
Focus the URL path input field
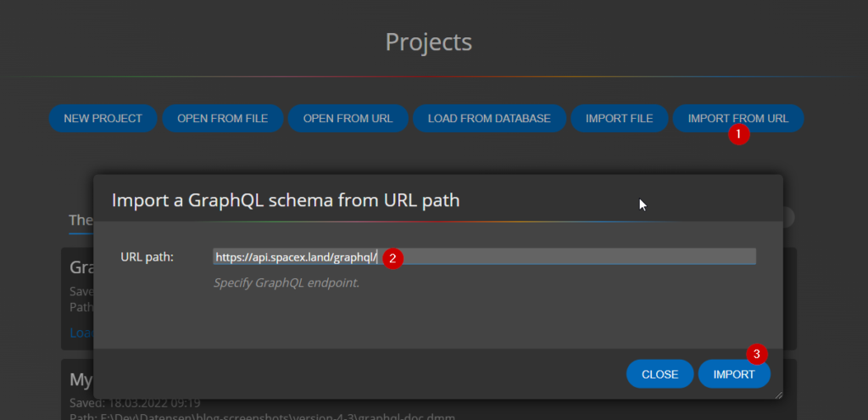point(484,256)
